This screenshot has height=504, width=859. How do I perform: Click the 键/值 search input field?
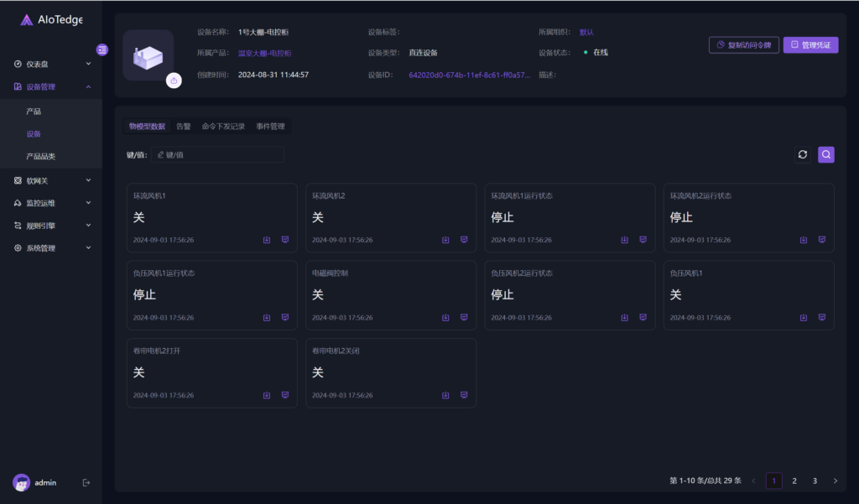tap(218, 154)
